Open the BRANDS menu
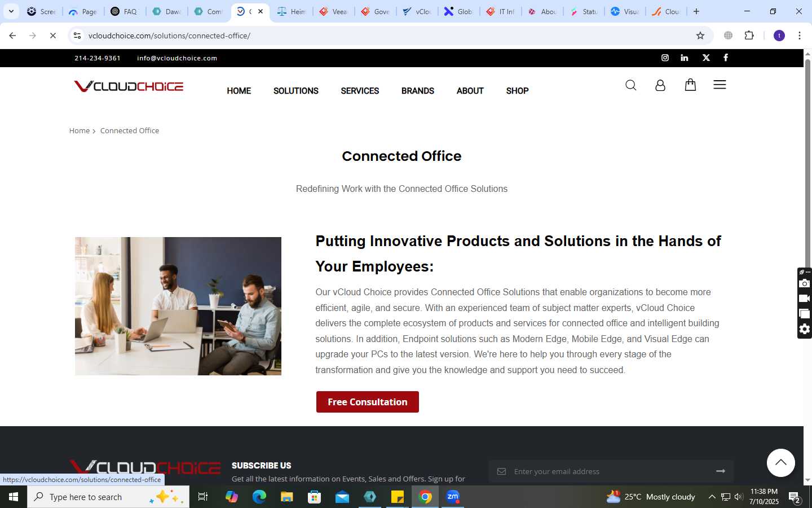Image resolution: width=812 pixels, height=508 pixels. coord(418,91)
